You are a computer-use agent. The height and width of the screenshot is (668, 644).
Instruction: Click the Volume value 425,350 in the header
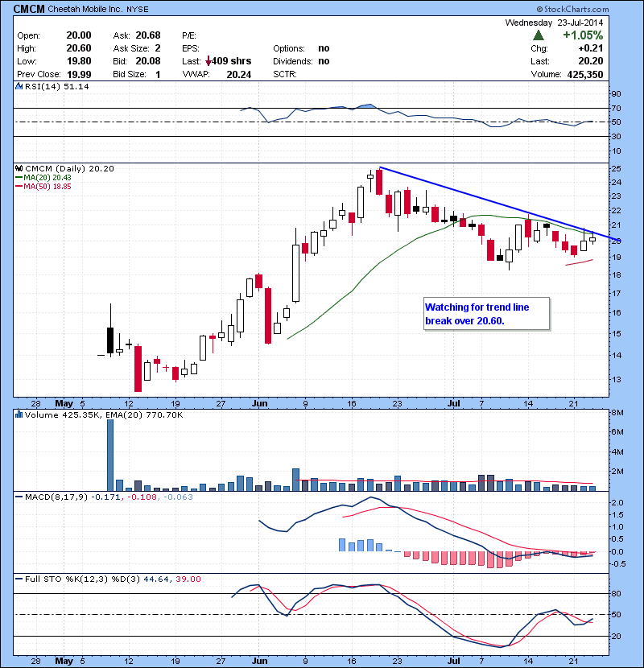[585, 74]
